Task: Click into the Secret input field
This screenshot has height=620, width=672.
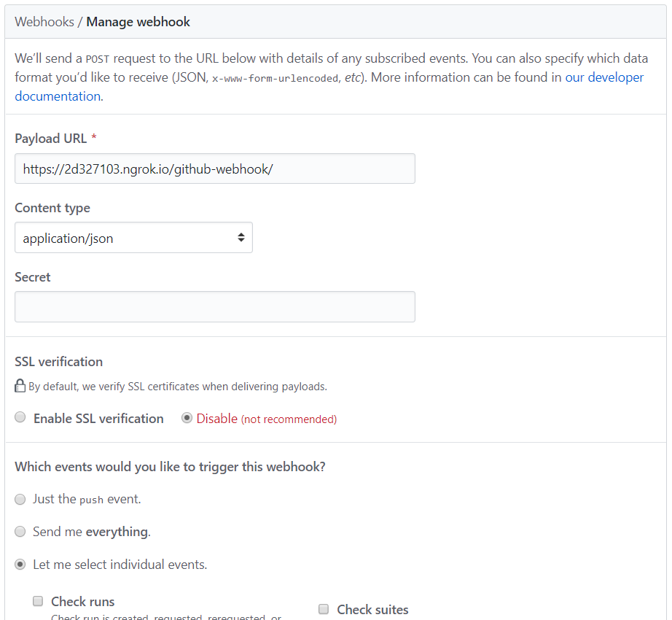Action: pos(215,307)
